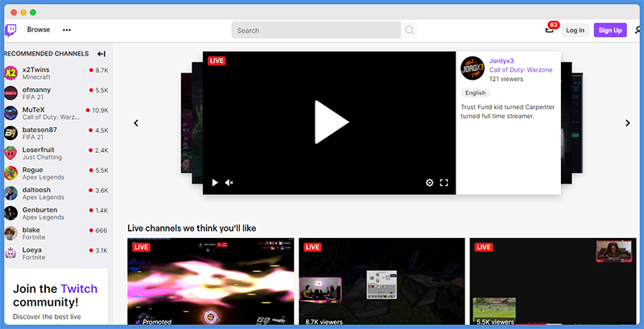The height and width of the screenshot is (329, 644).
Task: Open x2Twins channel avatar
Action: 11,73
